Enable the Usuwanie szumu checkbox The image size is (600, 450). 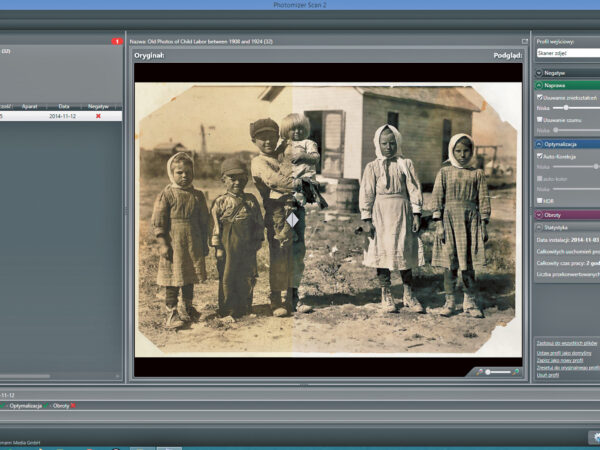(x=540, y=119)
